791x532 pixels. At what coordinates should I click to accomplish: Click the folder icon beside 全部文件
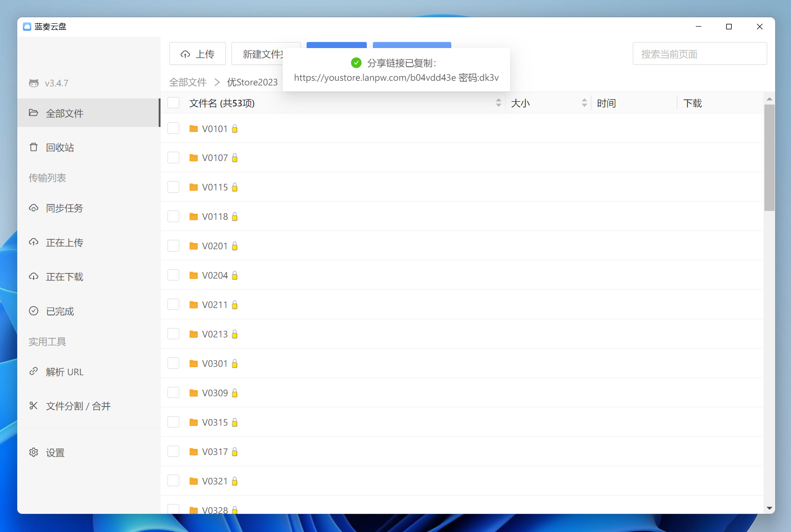pos(34,113)
